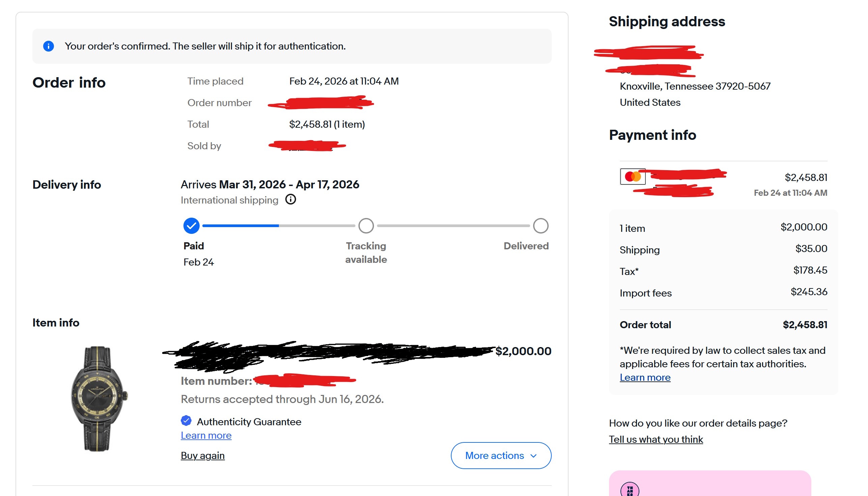Click the blue info icon in confirmation banner
The width and height of the screenshot is (868, 496).
click(49, 46)
